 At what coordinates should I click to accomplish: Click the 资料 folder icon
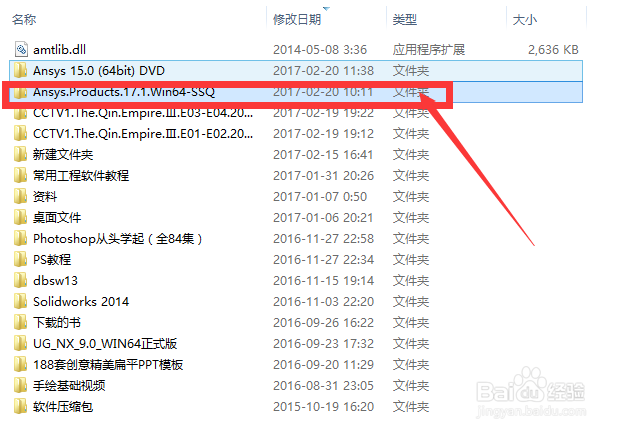20,196
